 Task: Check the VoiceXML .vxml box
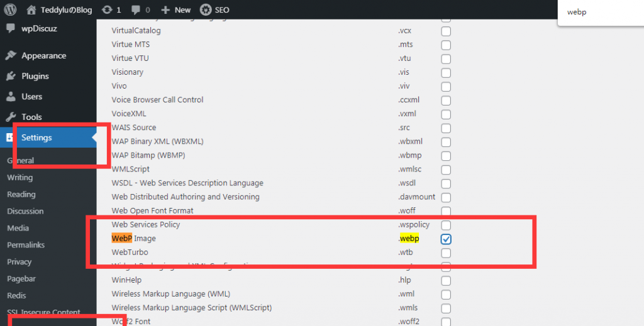[446, 114]
